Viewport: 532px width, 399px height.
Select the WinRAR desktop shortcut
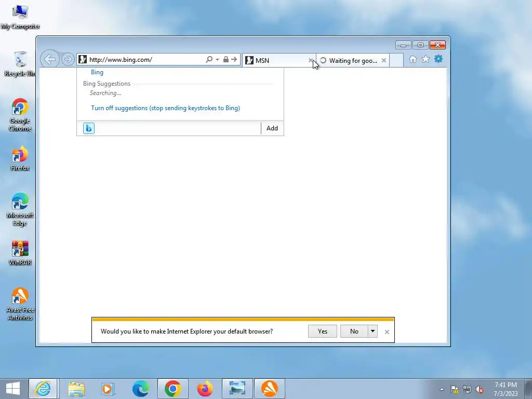click(x=20, y=253)
